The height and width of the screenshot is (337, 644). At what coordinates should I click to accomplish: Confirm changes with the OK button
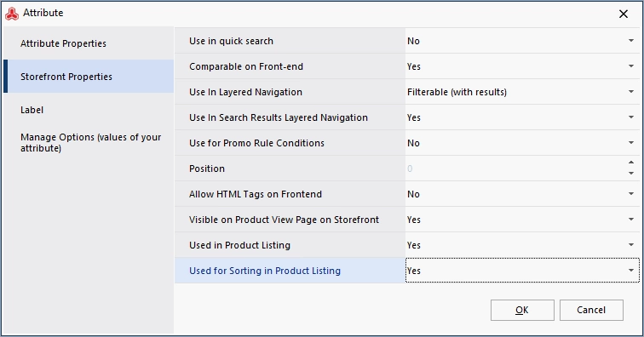(x=522, y=310)
